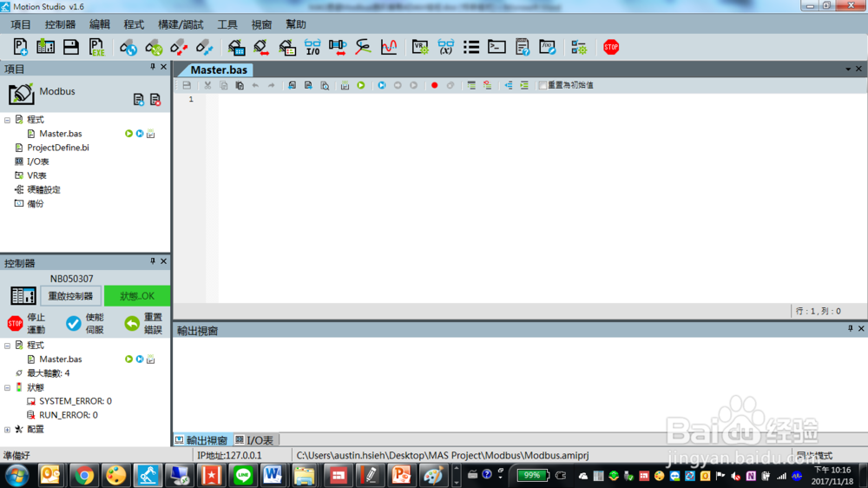Open the 工具 menu

point(227,24)
